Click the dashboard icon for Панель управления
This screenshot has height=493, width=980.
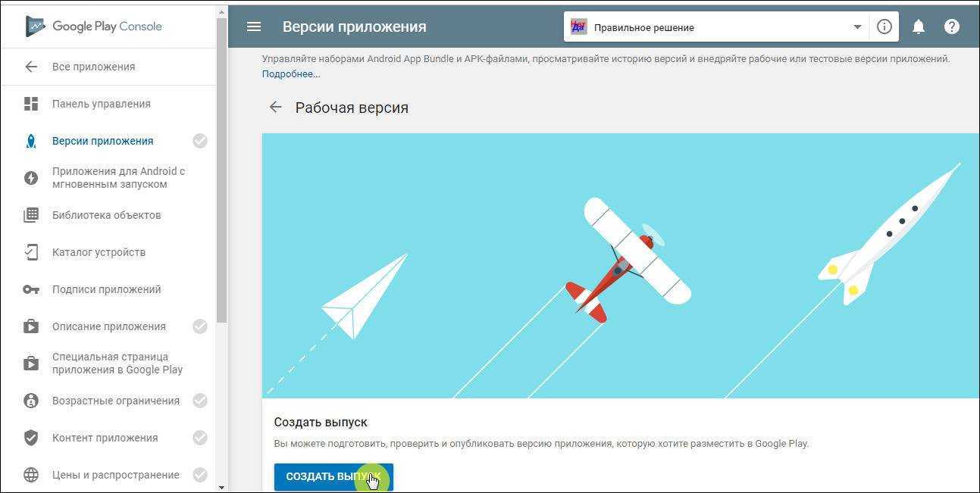pos(31,104)
